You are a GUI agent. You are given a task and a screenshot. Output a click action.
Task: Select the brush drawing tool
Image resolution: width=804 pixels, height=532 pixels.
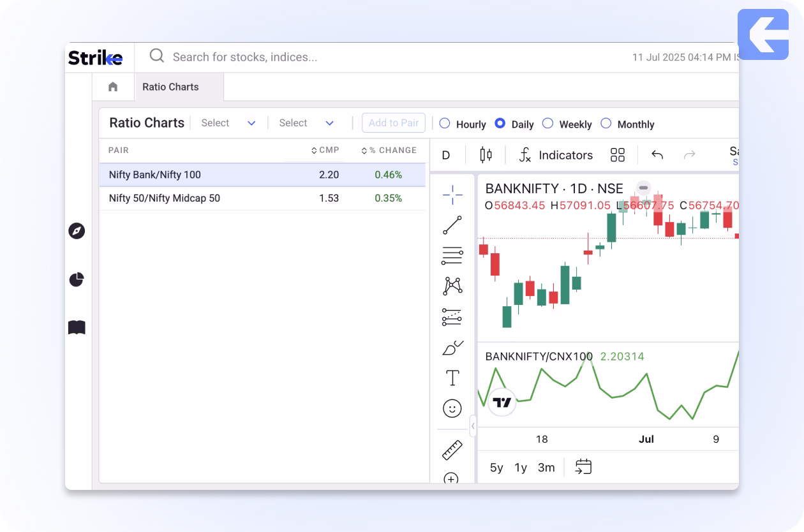point(452,348)
